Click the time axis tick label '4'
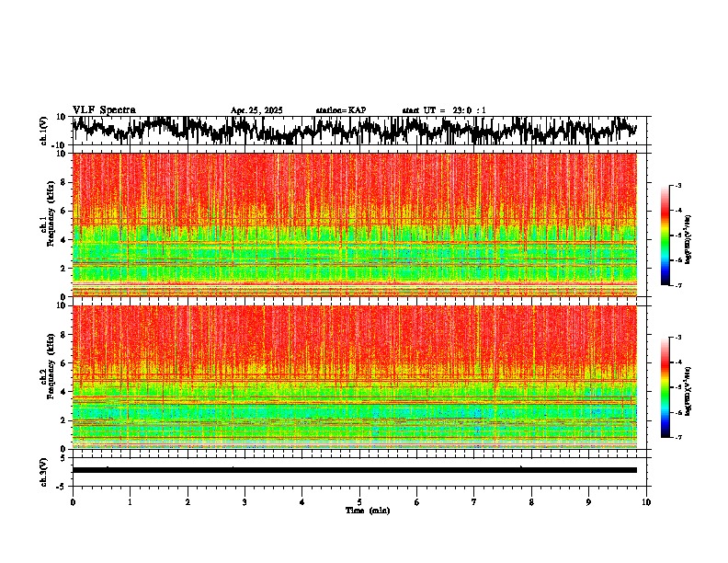Viewport: 728px width, 563px height. (302, 502)
